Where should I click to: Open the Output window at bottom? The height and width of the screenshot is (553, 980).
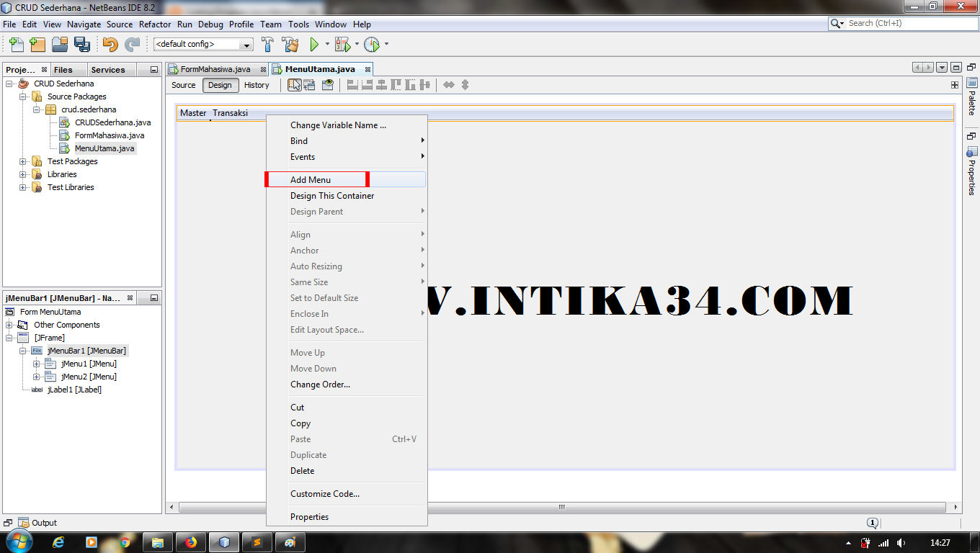[x=37, y=523]
